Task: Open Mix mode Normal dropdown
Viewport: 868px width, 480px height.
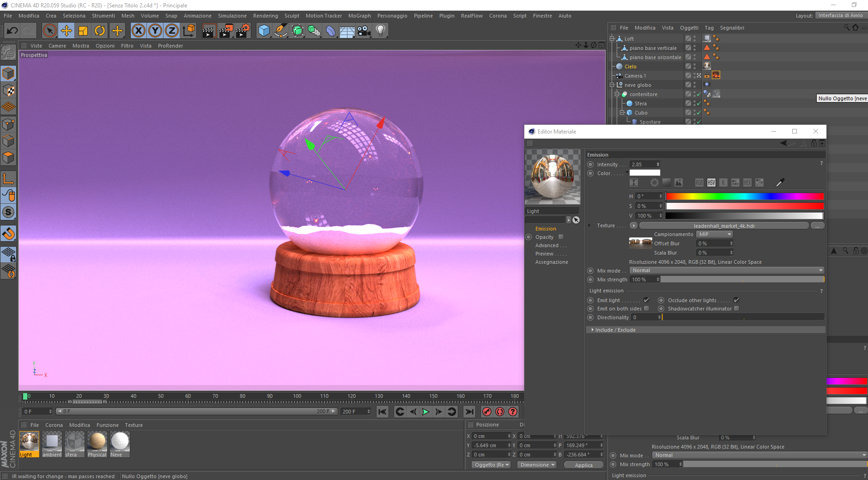Action: point(727,270)
